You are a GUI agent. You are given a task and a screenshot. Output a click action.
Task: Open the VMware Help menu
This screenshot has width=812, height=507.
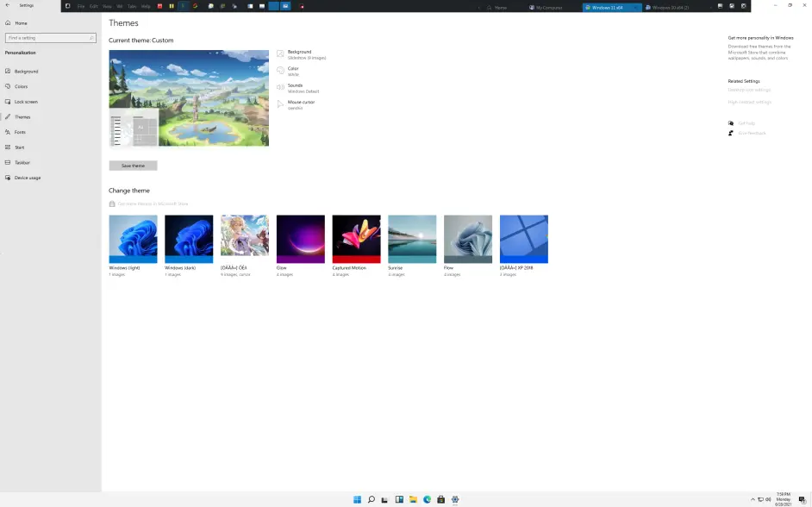(146, 6)
